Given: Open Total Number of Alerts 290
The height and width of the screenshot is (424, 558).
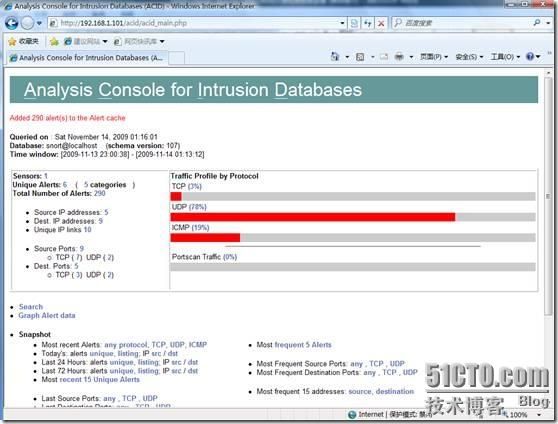Looking at the screenshot, I should pos(100,193).
